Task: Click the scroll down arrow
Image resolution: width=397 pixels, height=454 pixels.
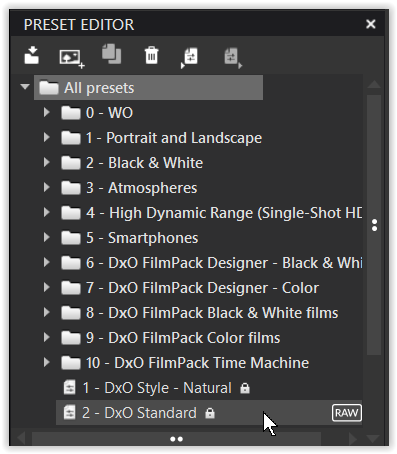Action: tap(373, 439)
